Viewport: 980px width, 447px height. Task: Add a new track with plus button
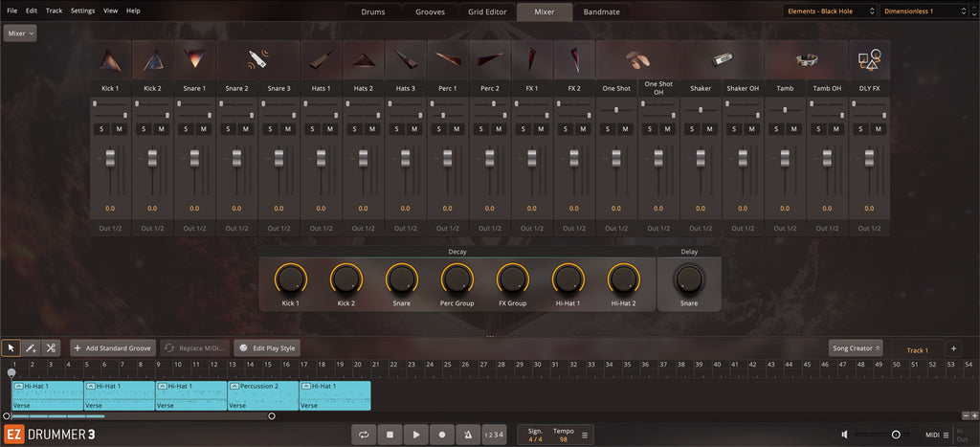pyautogui.click(x=953, y=348)
